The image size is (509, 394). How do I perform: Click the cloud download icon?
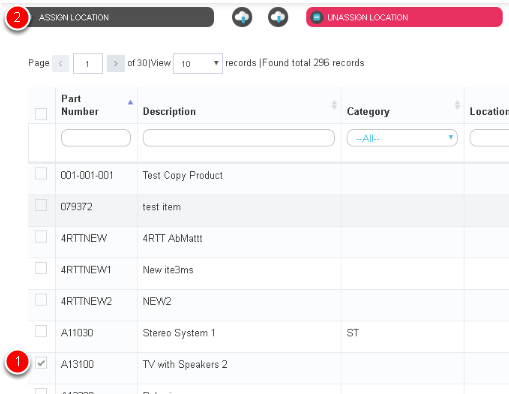pos(278,17)
